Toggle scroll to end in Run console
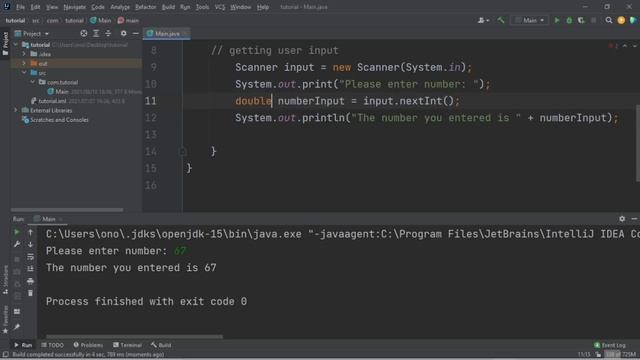This screenshot has width=640, height=360. click(30, 269)
